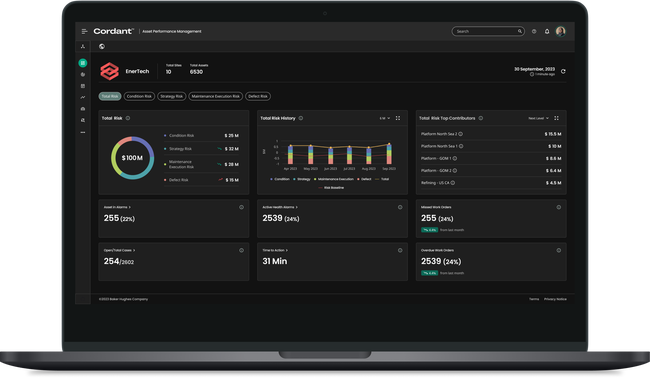
Task: Open the Next Level dropdown
Action: click(x=538, y=118)
